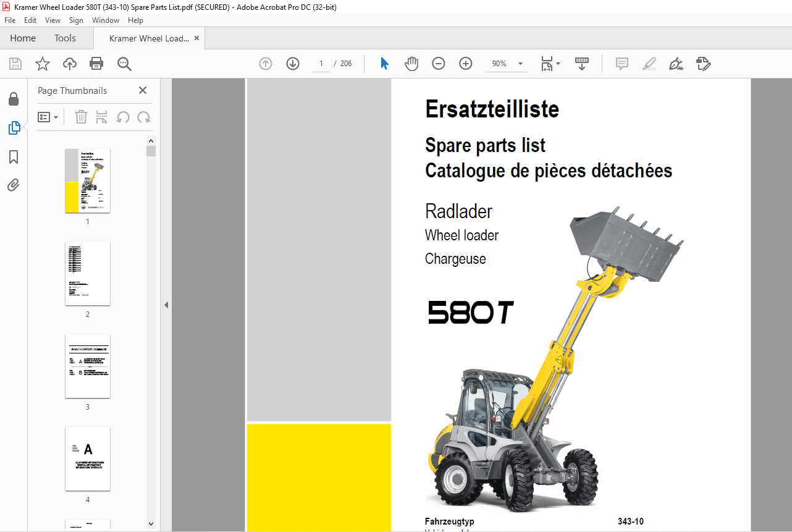Open the Edit menu
Screen dimensions: 792x532
click(x=30, y=20)
